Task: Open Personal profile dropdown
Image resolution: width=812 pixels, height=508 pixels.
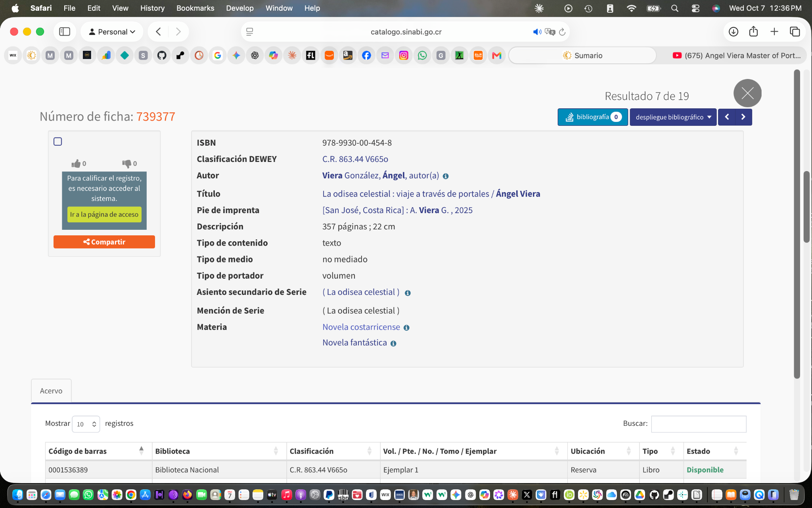Action: tap(112, 32)
